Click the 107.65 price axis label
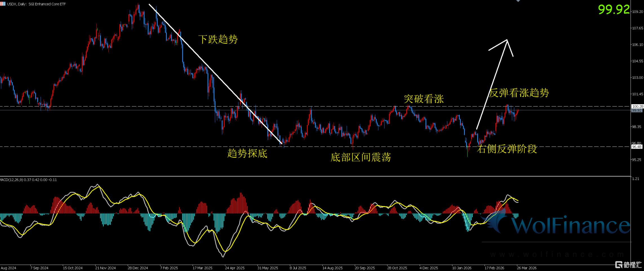 638,28
